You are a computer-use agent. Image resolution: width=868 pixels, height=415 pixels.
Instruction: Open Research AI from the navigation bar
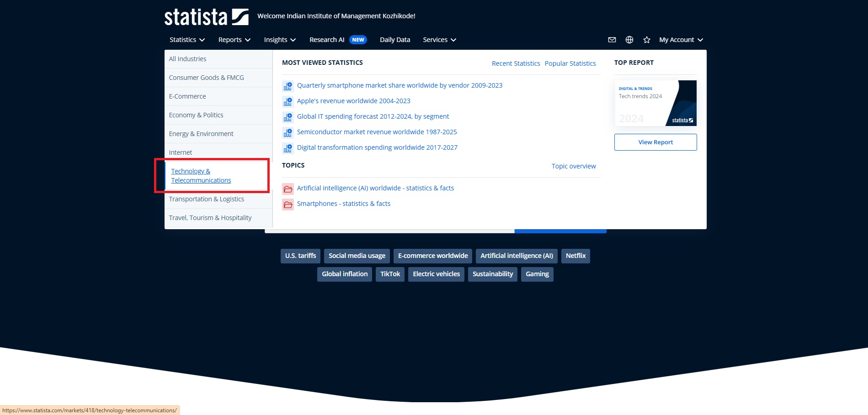coord(337,40)
